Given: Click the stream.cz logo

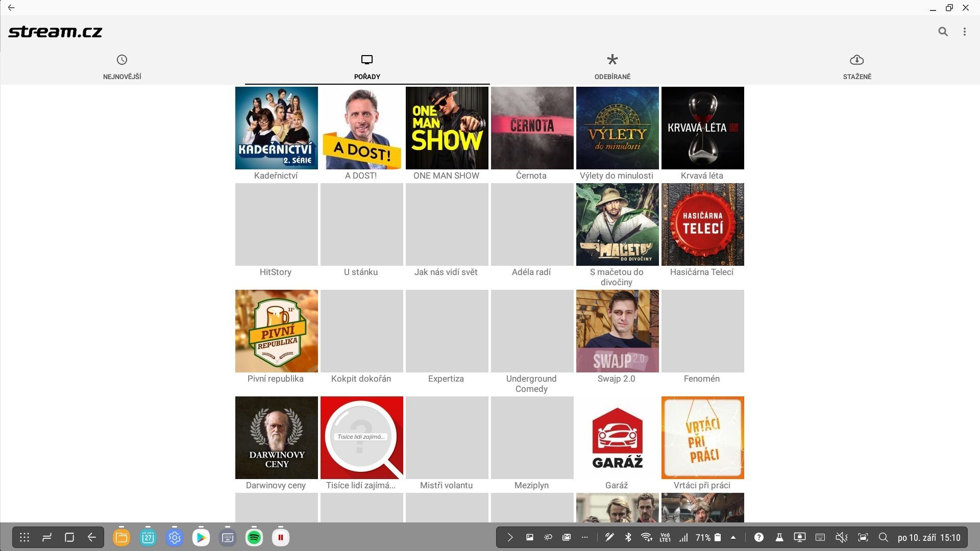Looking at the screenshot, I should pyautogui.click(x=55, y=32).
